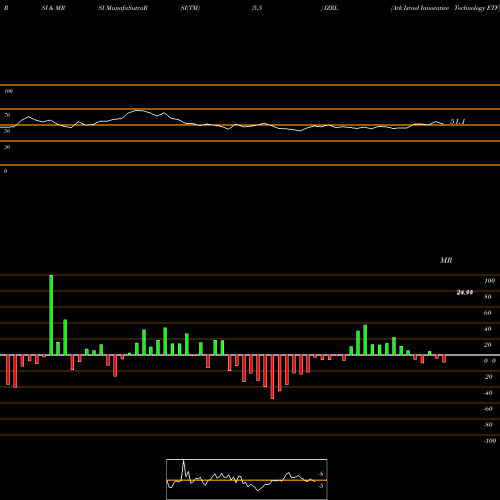Viewport: 500px width, 500px height.
Task: Open the mini overview chart thumbnail
Action: point(247,479)
